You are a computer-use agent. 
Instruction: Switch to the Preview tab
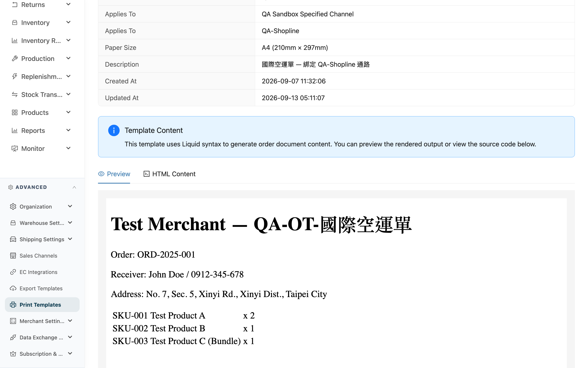114,174
